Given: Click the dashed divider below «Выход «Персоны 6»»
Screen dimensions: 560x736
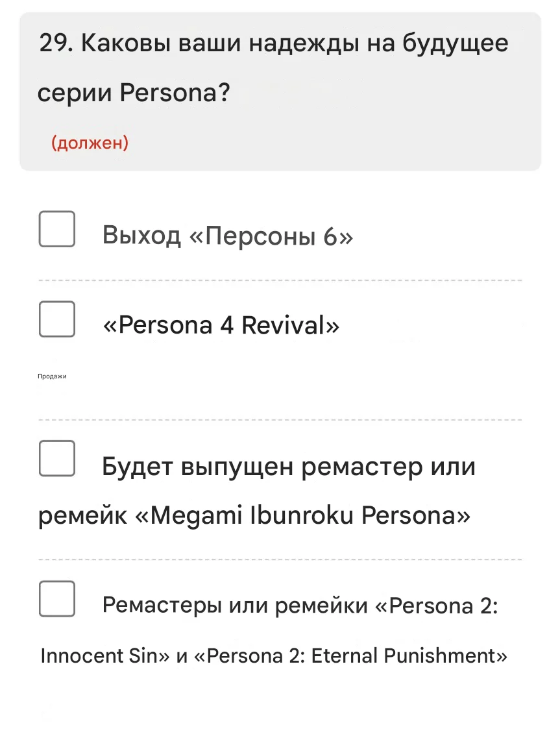Looking at the screenshot, I should coord(280,280).
